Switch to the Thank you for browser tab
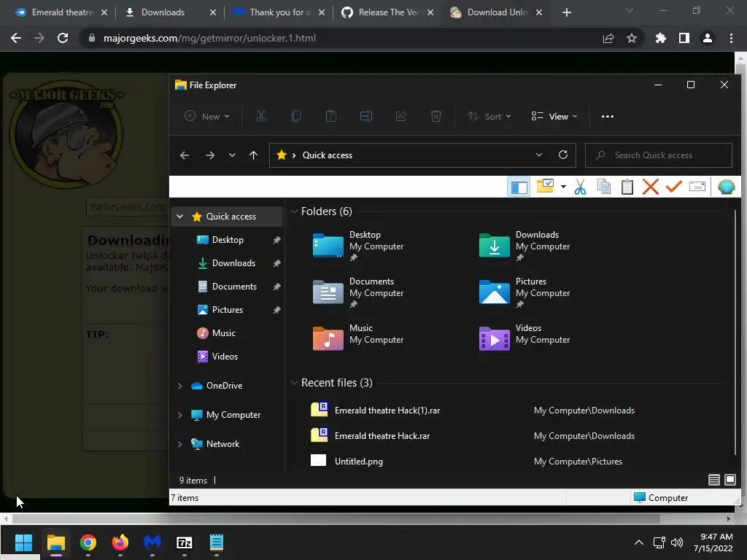This screenshot has height=560, width=747. click(x=279, y=12)
